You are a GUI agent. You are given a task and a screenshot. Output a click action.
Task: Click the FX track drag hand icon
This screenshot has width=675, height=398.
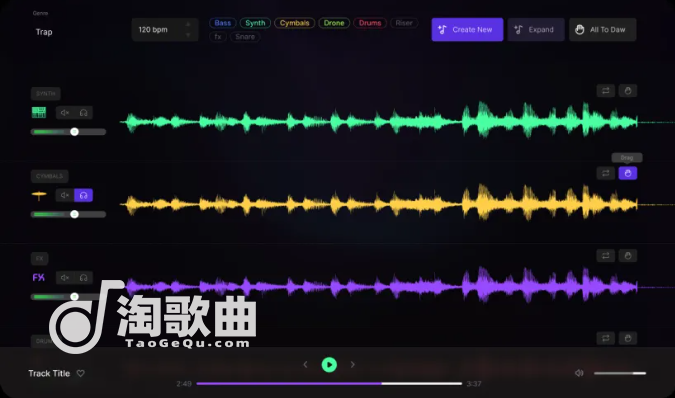tap(628, 256)
